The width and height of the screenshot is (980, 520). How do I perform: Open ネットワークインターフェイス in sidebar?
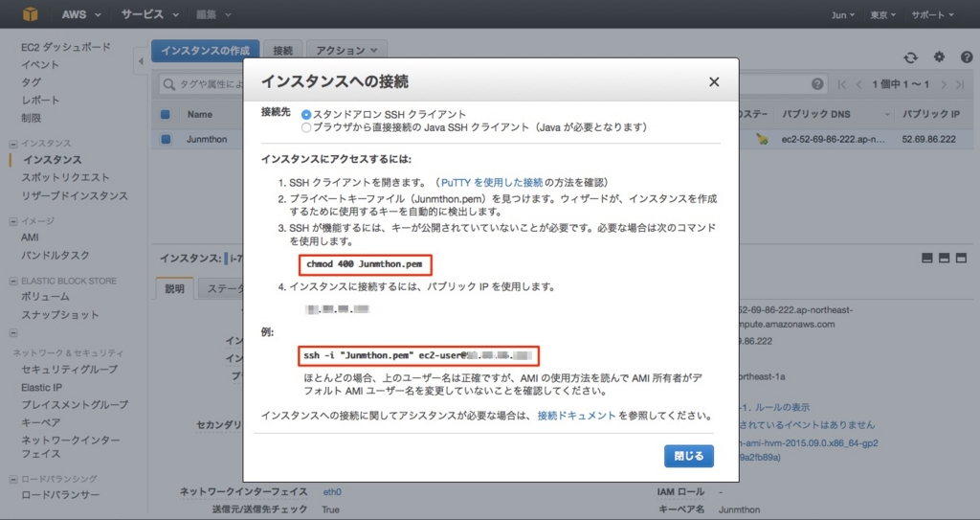tap(71, 447)
